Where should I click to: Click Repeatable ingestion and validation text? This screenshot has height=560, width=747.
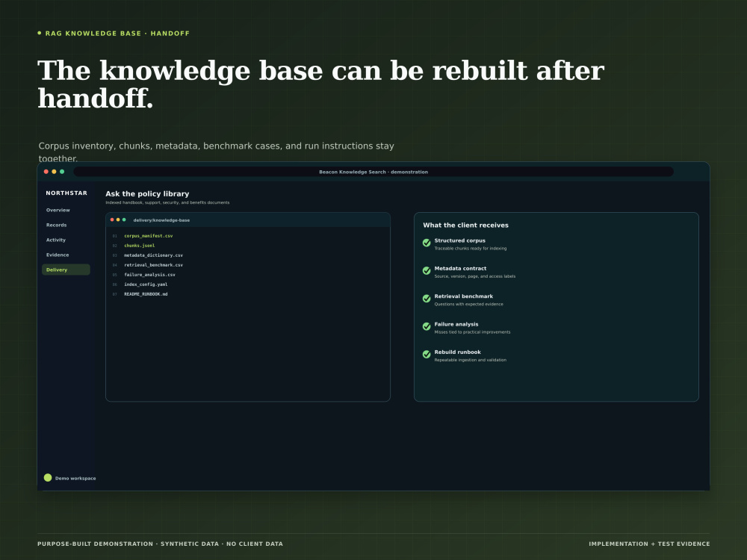pyautogui.click(x=470, y=360)
